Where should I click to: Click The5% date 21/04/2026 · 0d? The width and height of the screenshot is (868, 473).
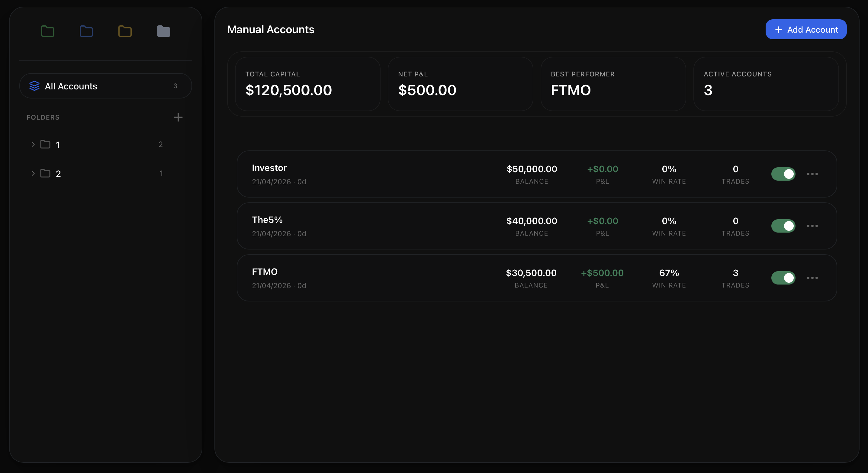279,233
